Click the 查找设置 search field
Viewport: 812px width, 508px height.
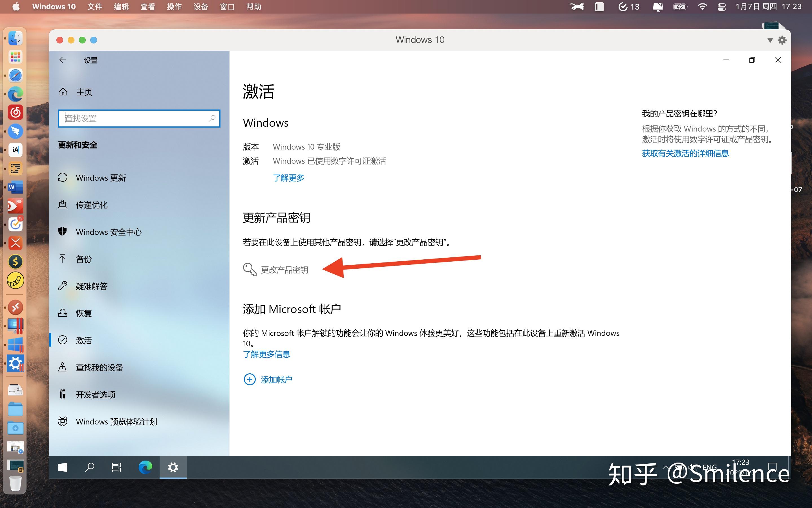point(139,118)
